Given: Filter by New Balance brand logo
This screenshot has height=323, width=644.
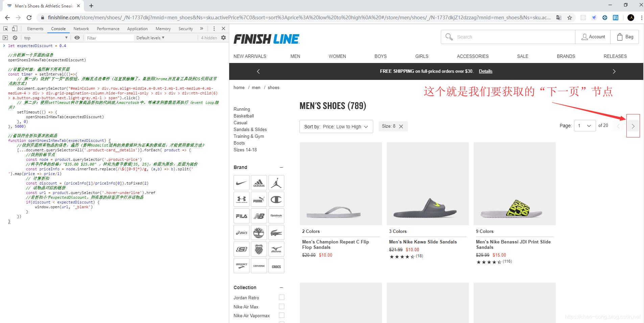Looking at the screenshot, I should [x=259, y=216].
